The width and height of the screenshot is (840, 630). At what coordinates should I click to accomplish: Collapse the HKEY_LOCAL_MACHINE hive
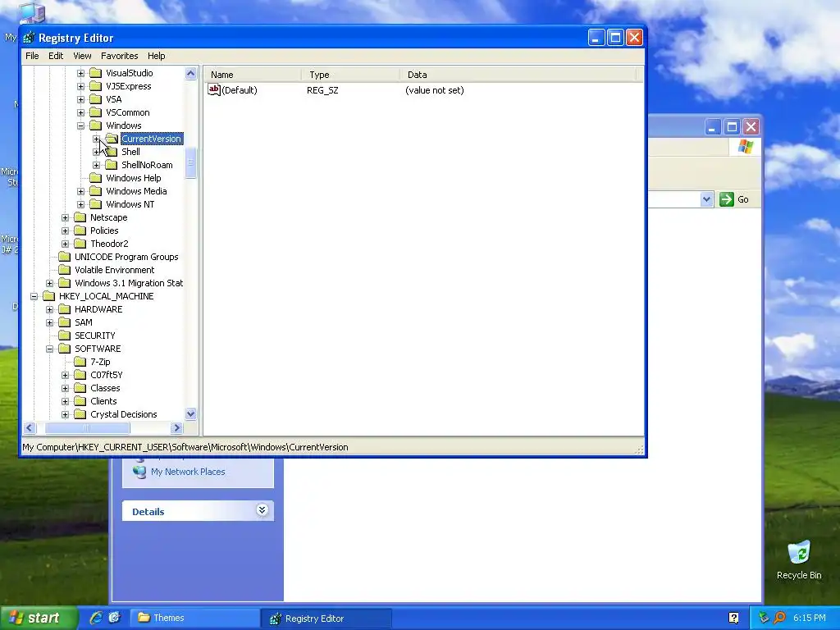(34, 296)
